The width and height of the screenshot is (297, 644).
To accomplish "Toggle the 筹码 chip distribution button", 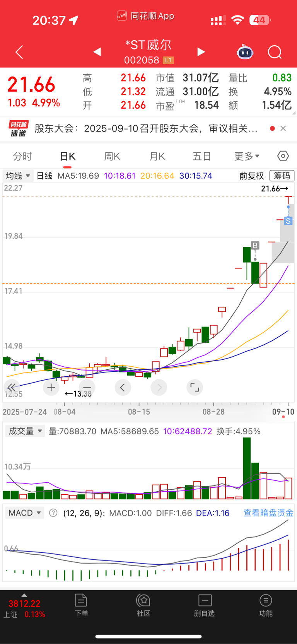I will click(x=282, y=176).
